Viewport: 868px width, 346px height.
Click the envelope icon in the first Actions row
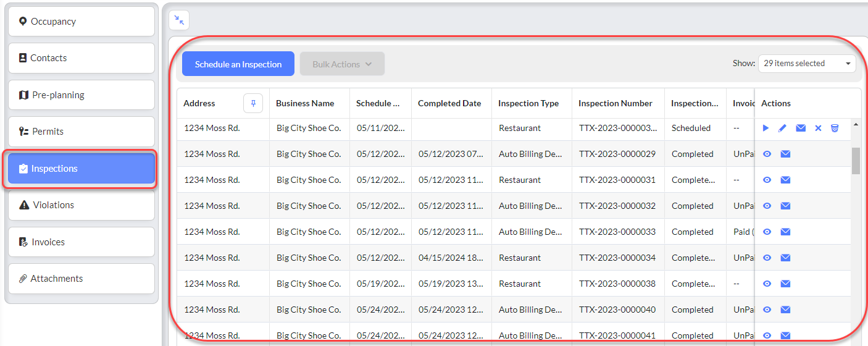tap(801, 128)
